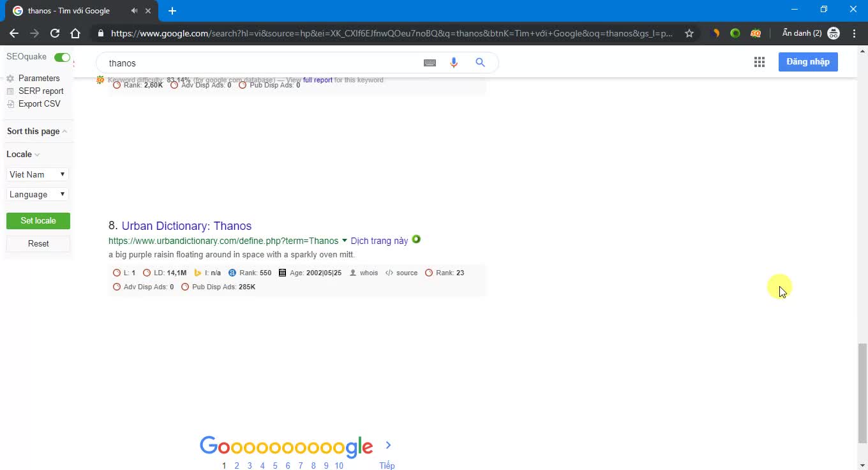Go to results page 2
The image size is (868, 470).
pos(237,466)
